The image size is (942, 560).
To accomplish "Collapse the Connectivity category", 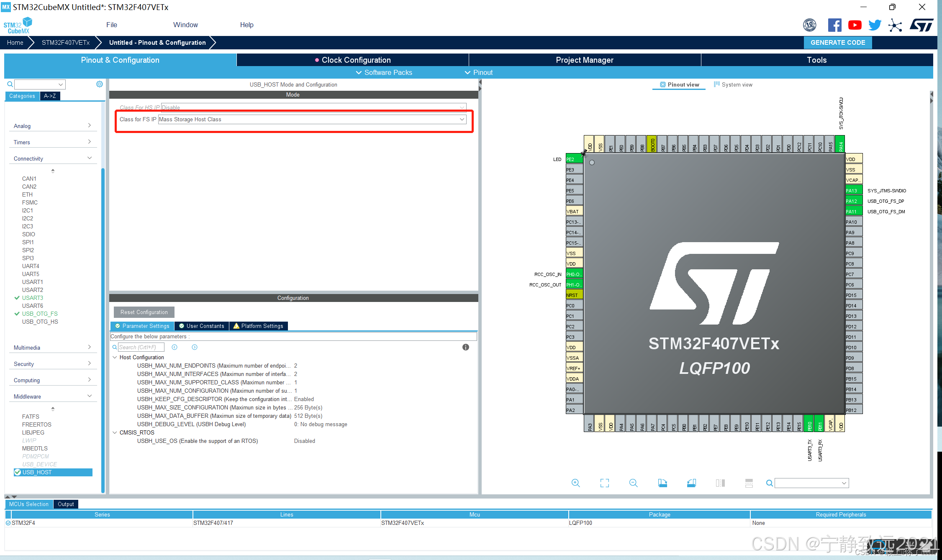I will [53, 159].
